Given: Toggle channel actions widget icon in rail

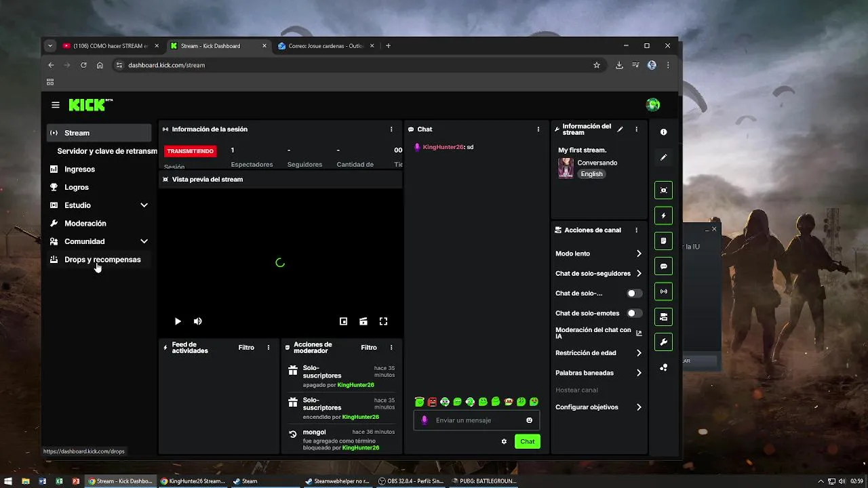Looking at the screenshot, I should [664, 317].
